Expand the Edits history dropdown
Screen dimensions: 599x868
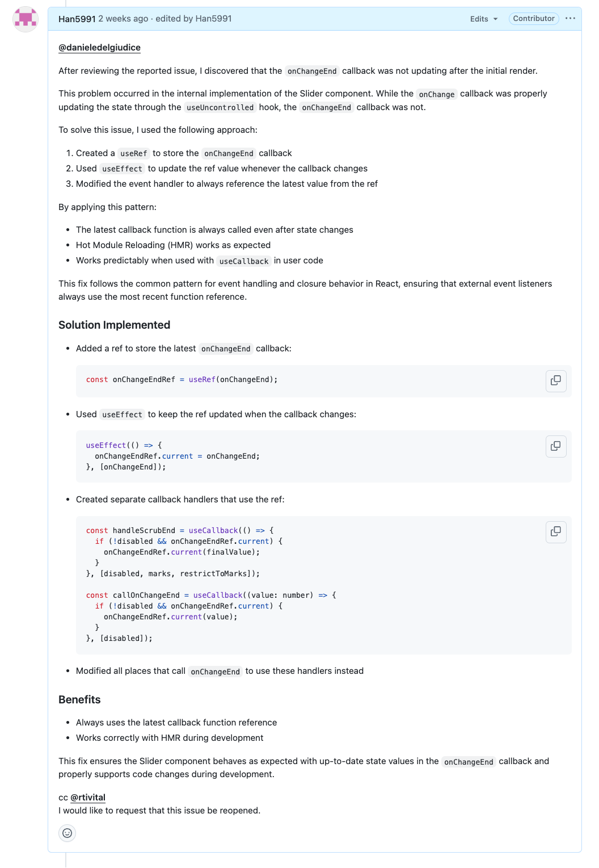(483, 19)
